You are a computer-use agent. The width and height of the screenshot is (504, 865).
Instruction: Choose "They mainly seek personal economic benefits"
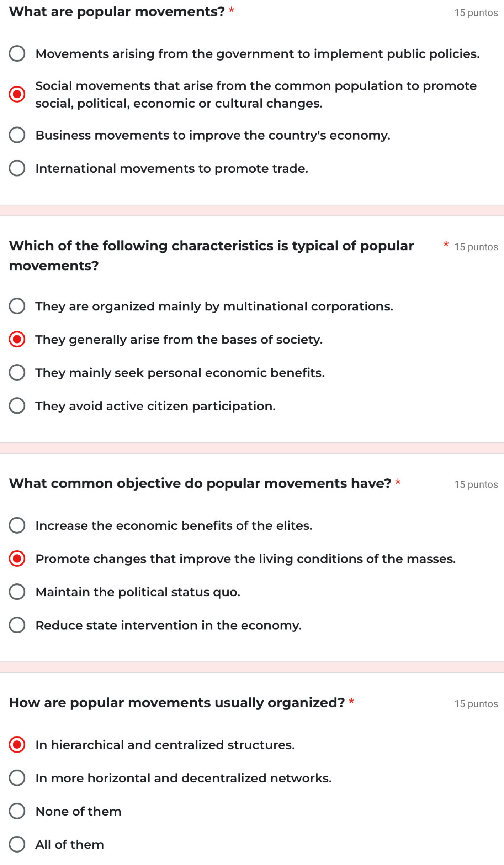[x=17, y=373]
